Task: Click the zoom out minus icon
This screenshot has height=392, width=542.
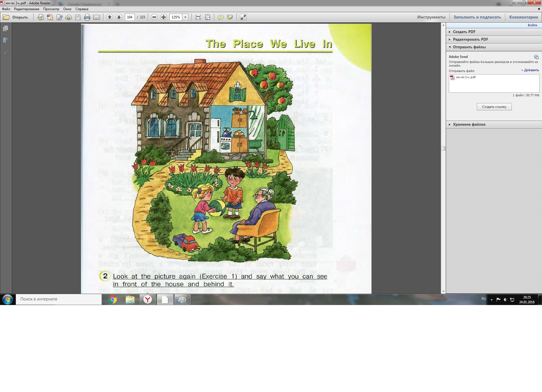Action: tap(154, 17)
